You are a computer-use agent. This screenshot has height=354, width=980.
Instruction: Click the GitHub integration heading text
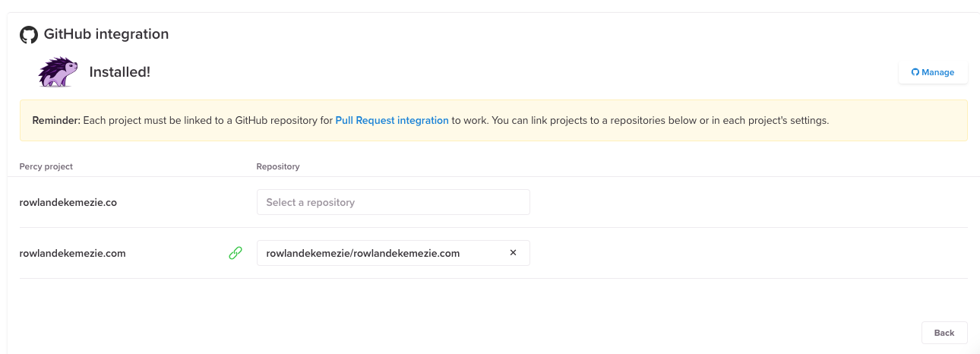[x=106, y=34]
